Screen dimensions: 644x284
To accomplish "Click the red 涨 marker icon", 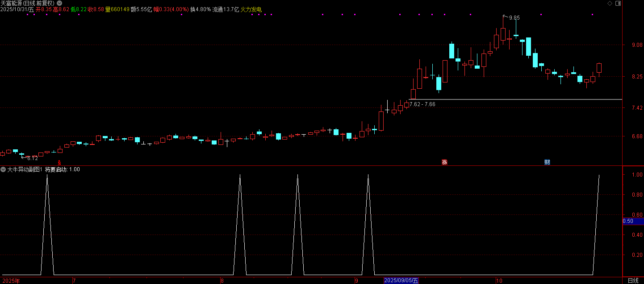I will (x=444, y=162).
